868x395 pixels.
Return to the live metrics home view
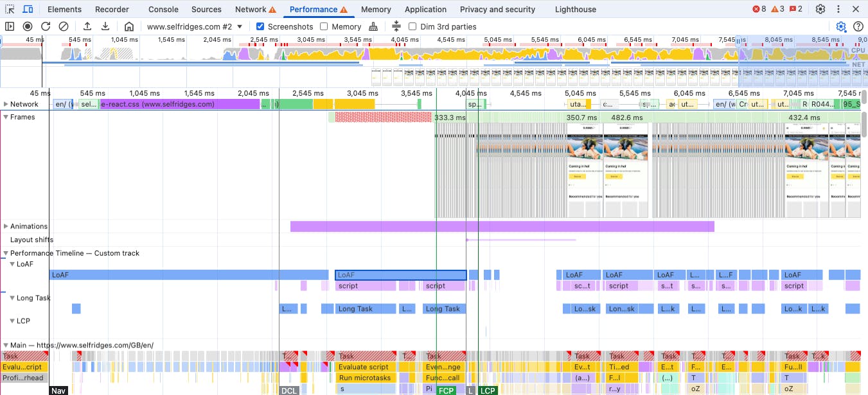point(128,26)
